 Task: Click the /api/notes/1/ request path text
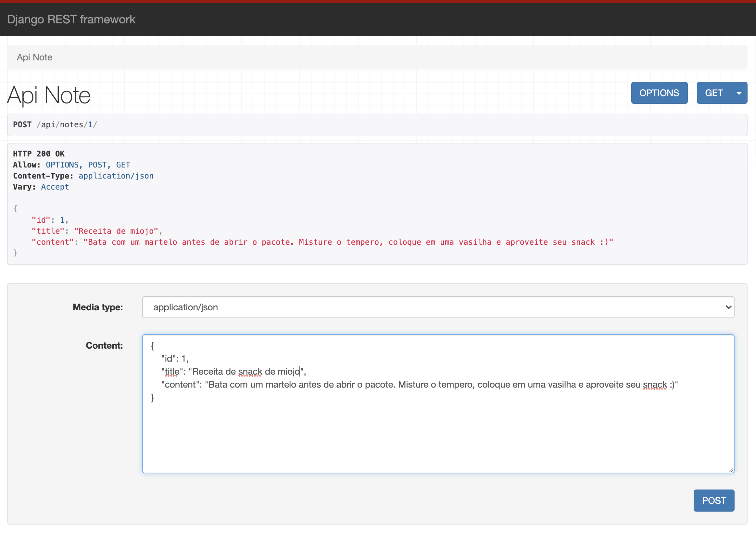coord(67,125)
